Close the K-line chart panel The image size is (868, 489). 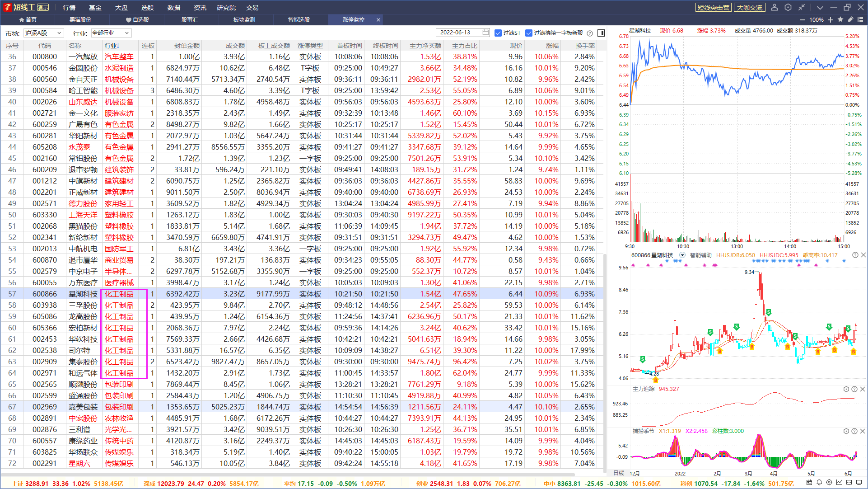point(863,255)
